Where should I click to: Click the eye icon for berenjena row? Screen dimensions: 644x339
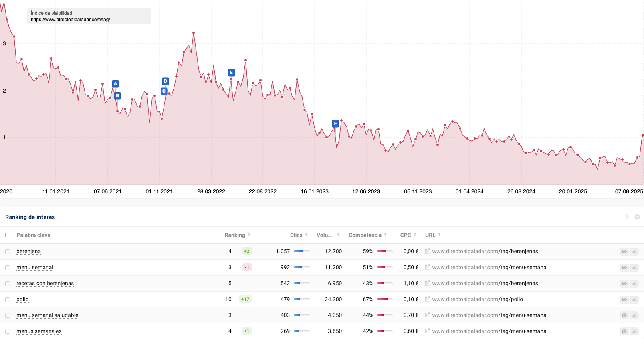pyautogui.click(x=624, y=251)
